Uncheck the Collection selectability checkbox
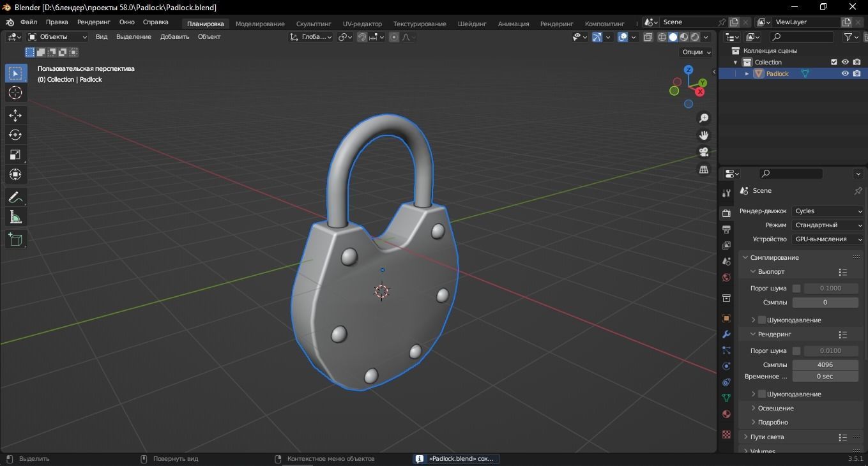The width and height of the screenshot is (868, 466). [834, 62]
